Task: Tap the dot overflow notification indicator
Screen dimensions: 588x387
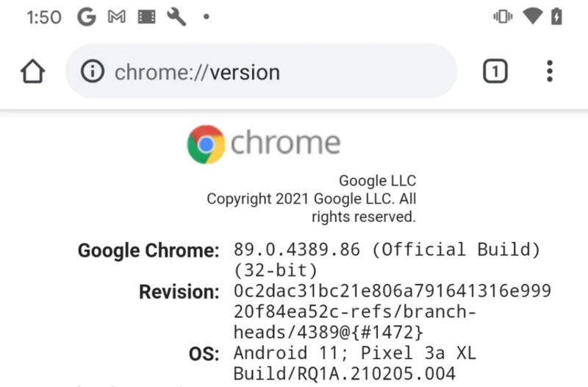Action: 206,16
